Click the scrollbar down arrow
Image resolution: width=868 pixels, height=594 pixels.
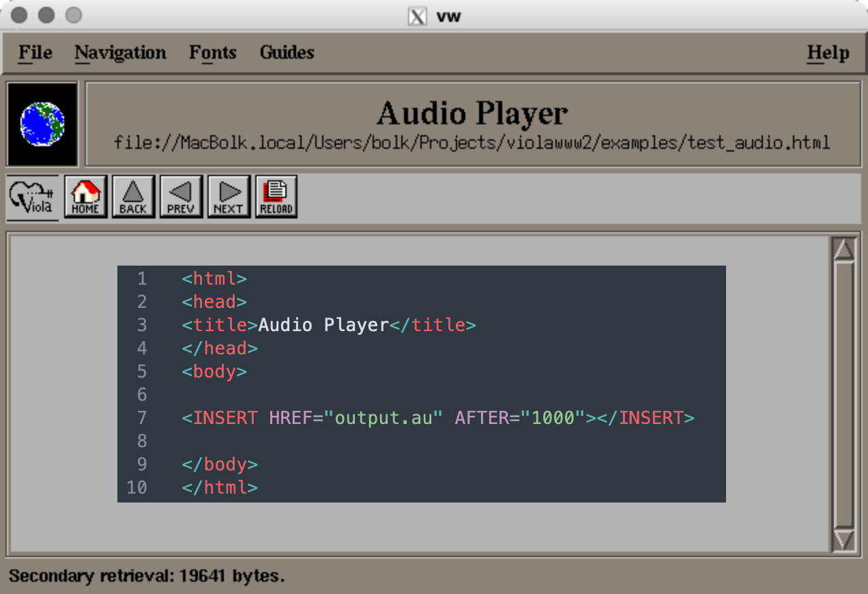844,540
